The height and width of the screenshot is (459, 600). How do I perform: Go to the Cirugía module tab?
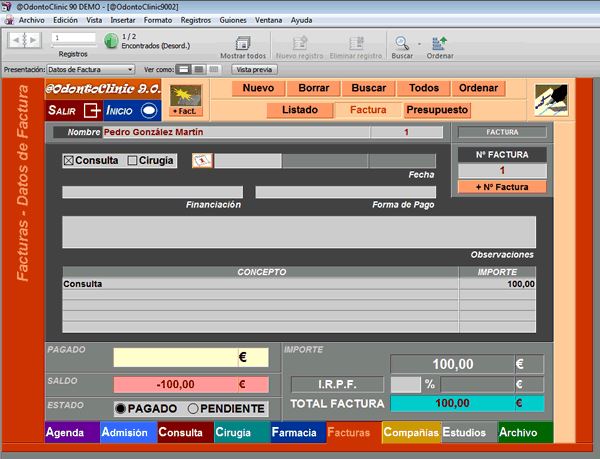pyautogui.click(x=242, y=432)
